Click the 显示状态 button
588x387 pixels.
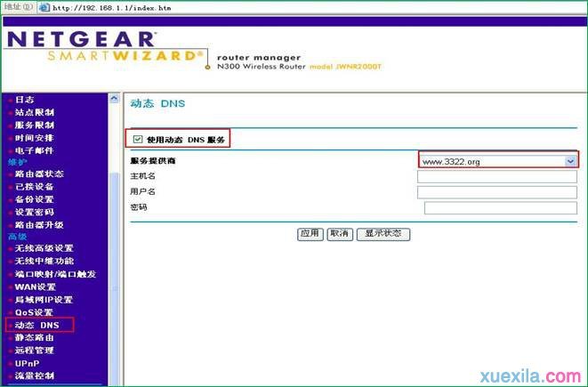tap(383, 234)
